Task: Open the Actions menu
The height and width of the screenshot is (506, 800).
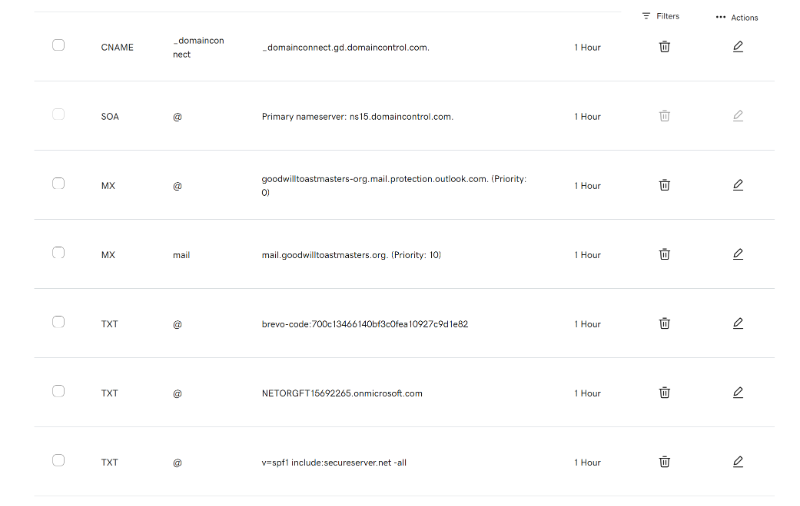Action: click(x=737, y=17)
